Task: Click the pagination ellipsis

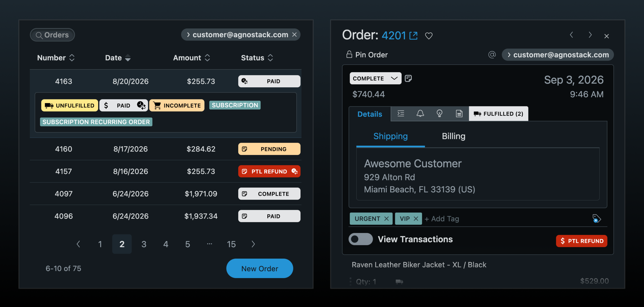Action: click(x=210, y=244)
